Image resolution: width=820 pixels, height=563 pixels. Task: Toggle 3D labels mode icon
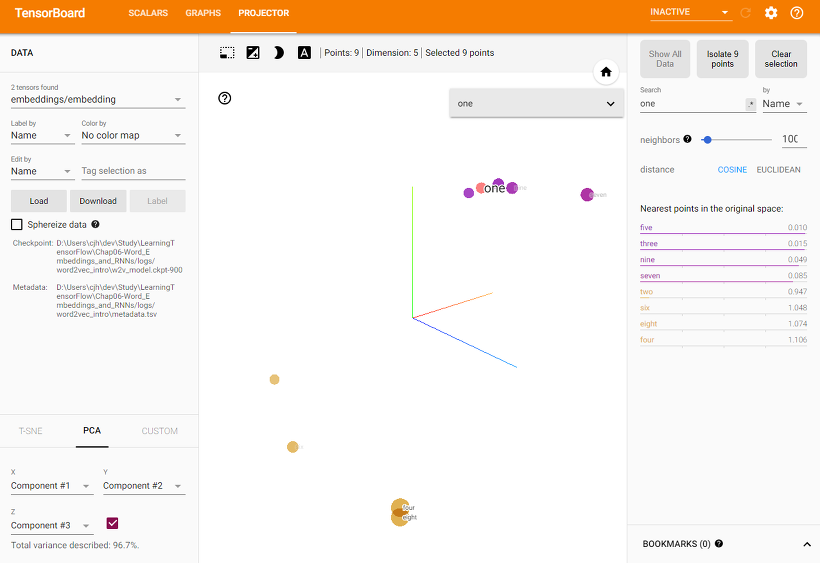[x=304, y=53]
